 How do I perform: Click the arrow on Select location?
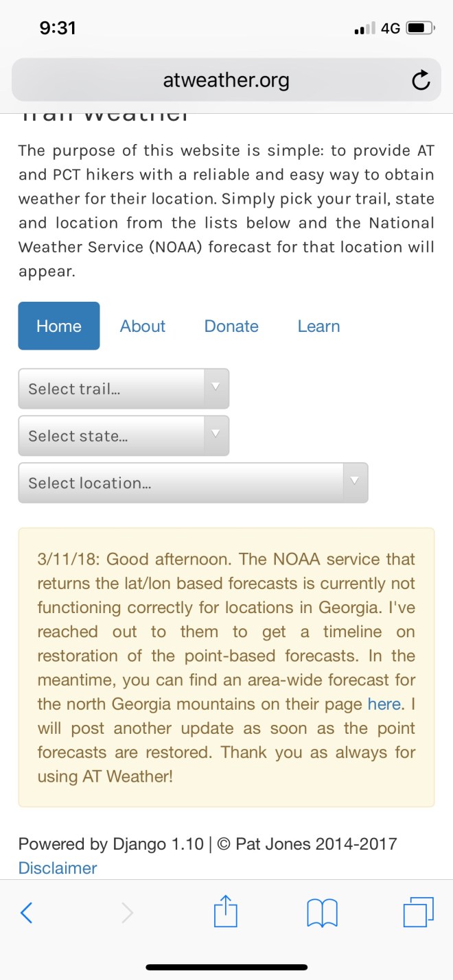click(x=354, y=481)
